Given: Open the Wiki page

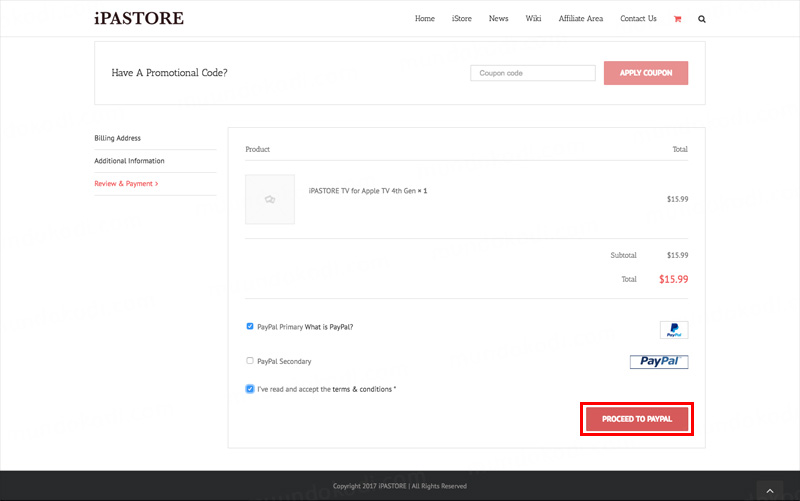Looking at the screenshot, I should (x=533, y=18).
